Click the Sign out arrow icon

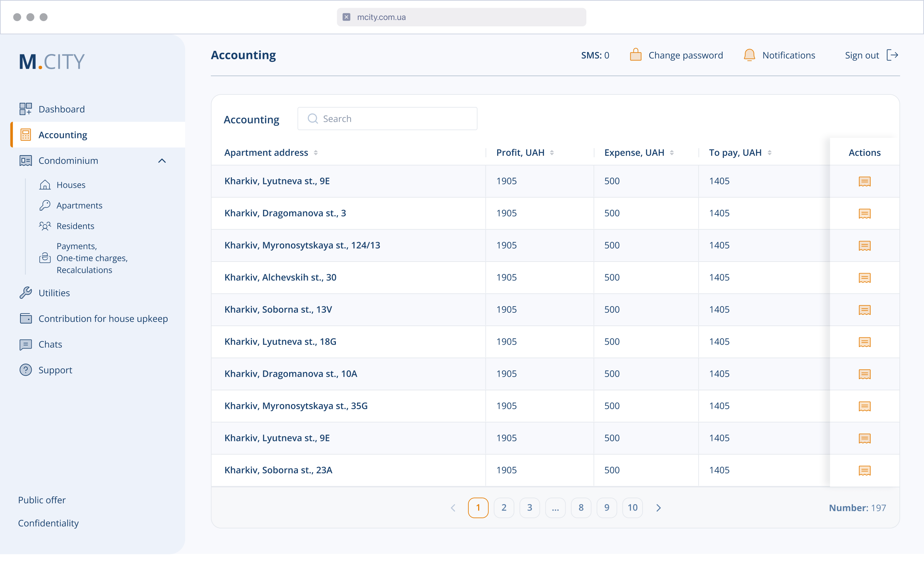(892, 55)
